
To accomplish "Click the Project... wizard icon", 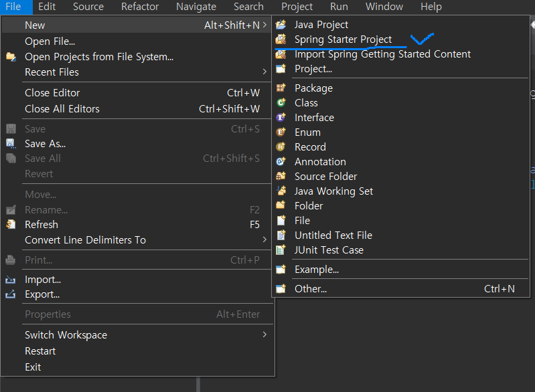I will (281, 68).
